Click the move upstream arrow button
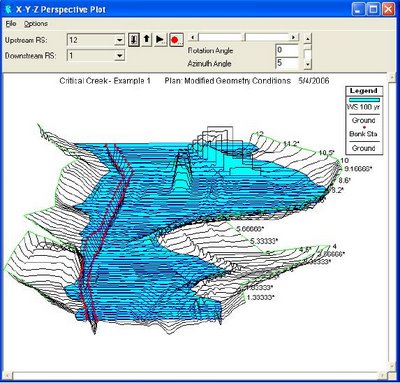400x383 pixels. coord(147,40)
